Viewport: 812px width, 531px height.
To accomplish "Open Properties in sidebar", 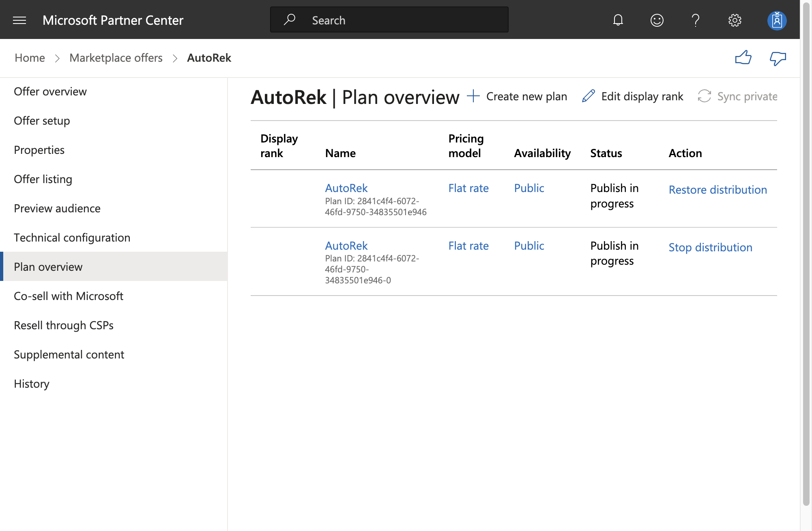I will pos(114,150).
